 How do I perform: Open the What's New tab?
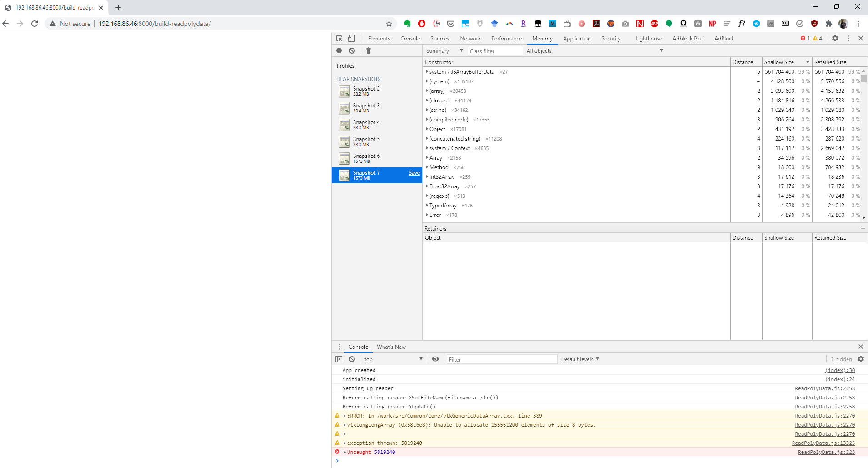tap(391, 347)
